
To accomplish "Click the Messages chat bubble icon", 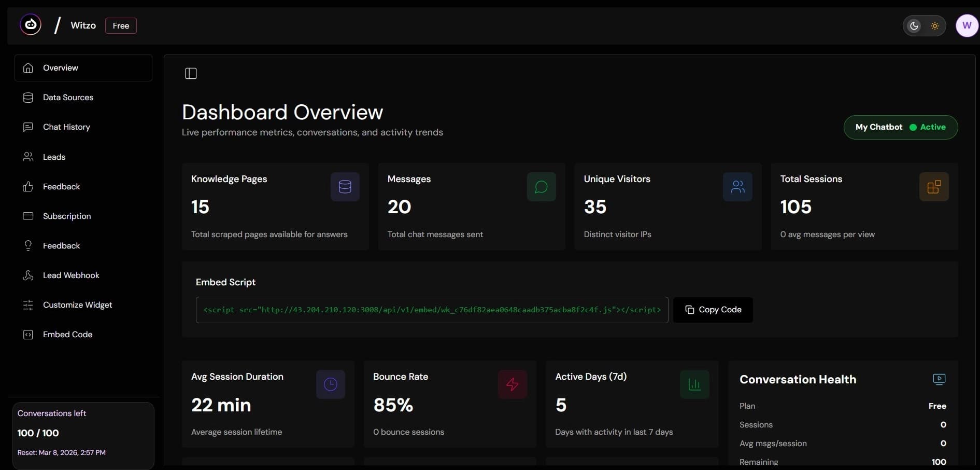I will 541,186.
